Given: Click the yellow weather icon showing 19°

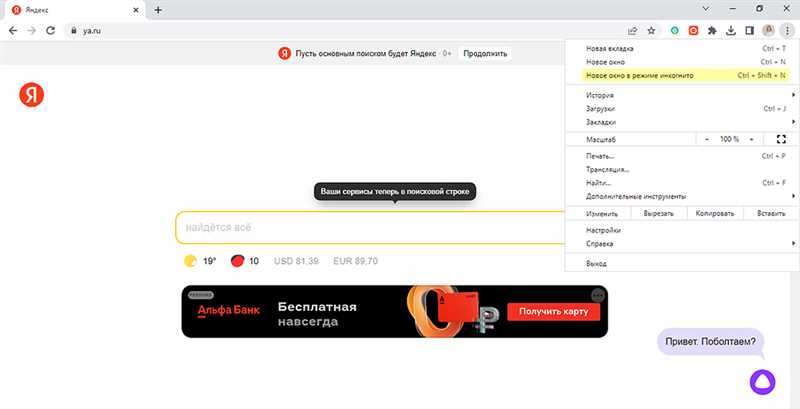Looking at the screenshot, I should point(190,261).
